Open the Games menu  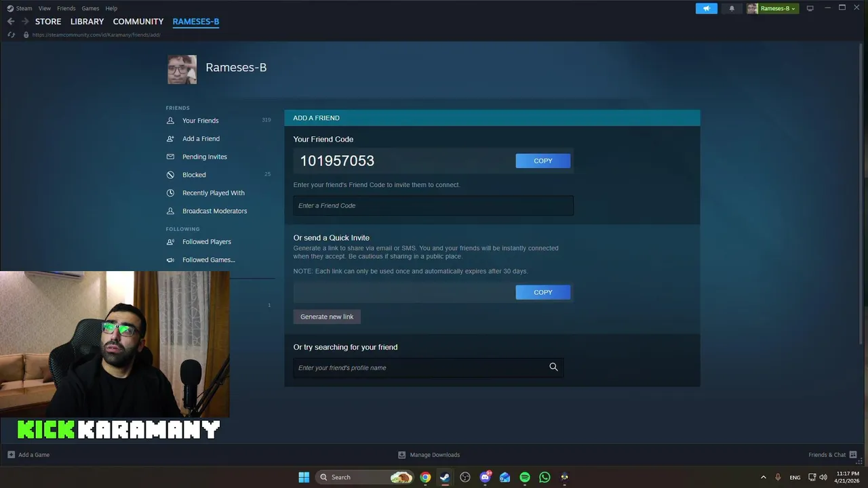(90, 8)
